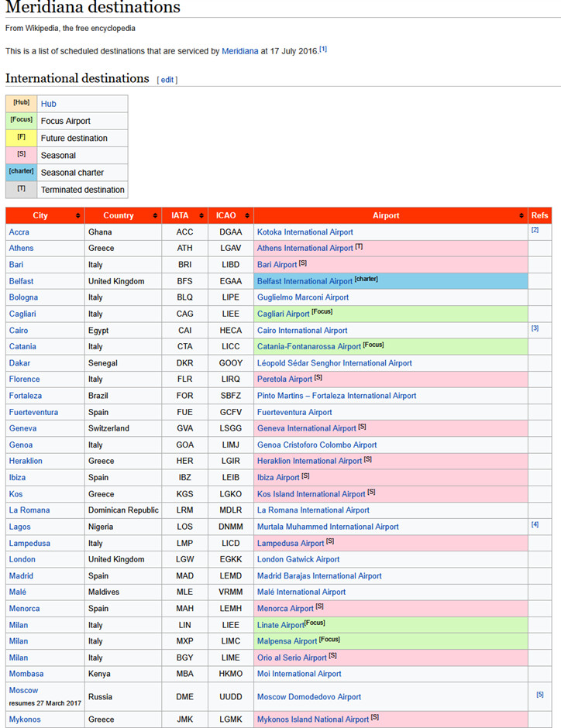This screenshot has width=561, height=728.
Task: Click the green Focus legend swatch
Action: pyautogui.click(x=21, y=121)
